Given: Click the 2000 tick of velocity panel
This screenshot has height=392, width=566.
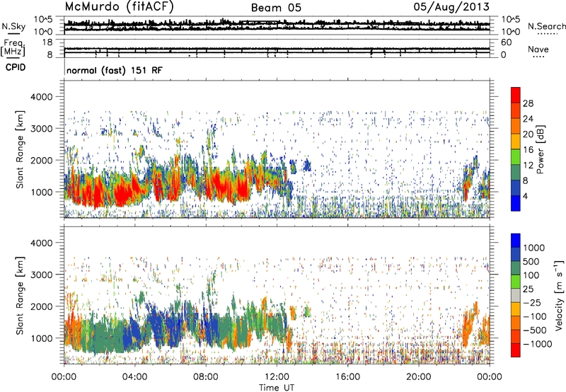Looking at the screenshot, I should coord(41,306).
